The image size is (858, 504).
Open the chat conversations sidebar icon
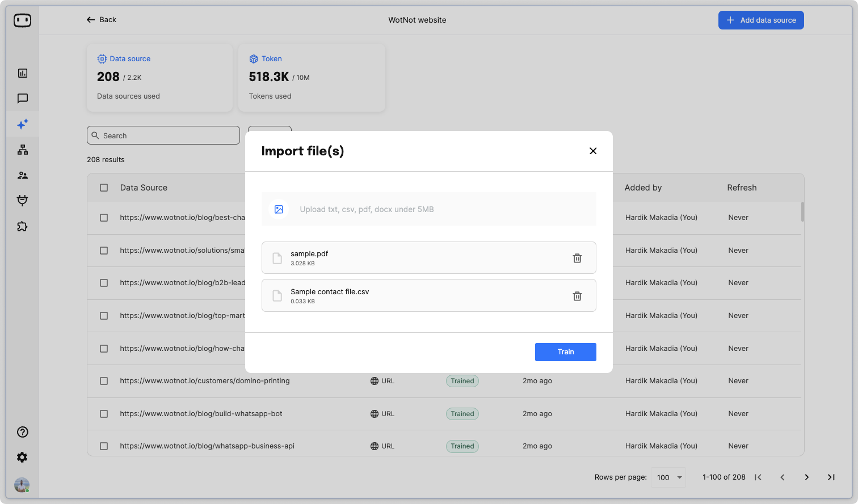click(23, 99)
